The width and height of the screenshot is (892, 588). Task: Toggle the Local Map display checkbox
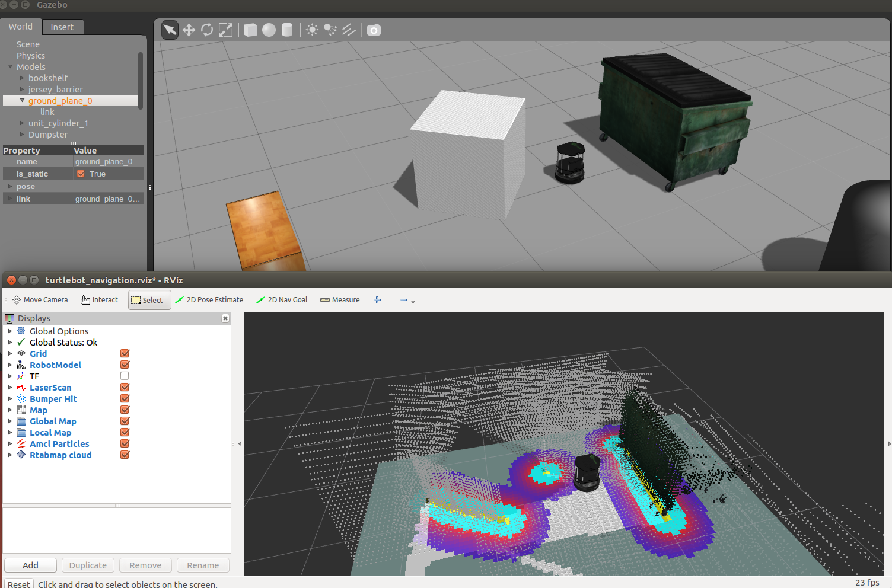125,432
